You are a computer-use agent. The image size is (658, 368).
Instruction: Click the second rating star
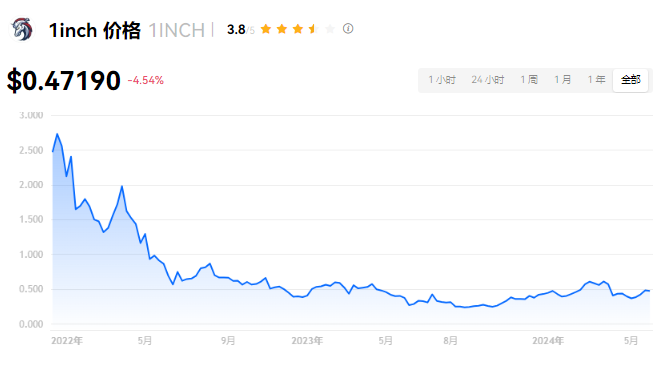[282, 29]
